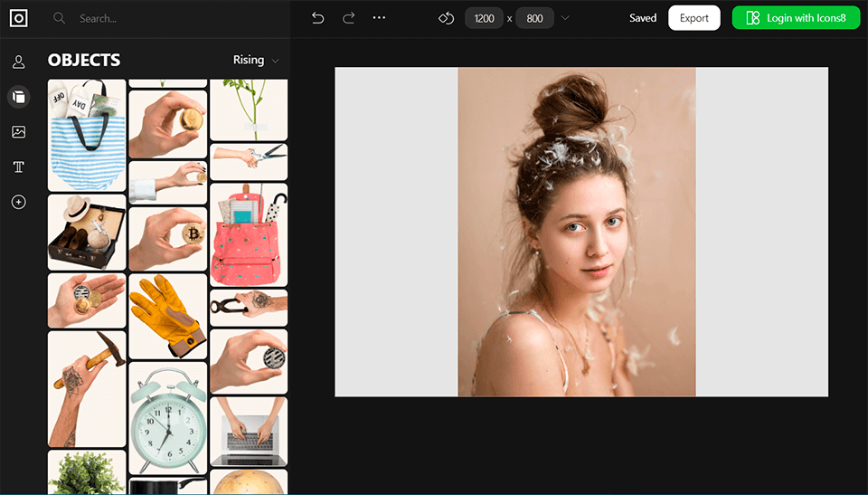Select the hand holding silver Litecoin thumbnail

coord(249,361)
